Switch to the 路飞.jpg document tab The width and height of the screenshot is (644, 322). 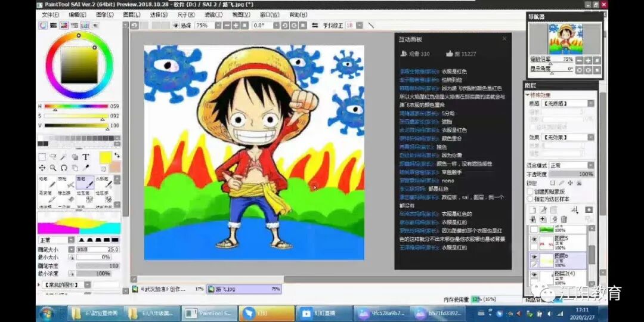244,289
